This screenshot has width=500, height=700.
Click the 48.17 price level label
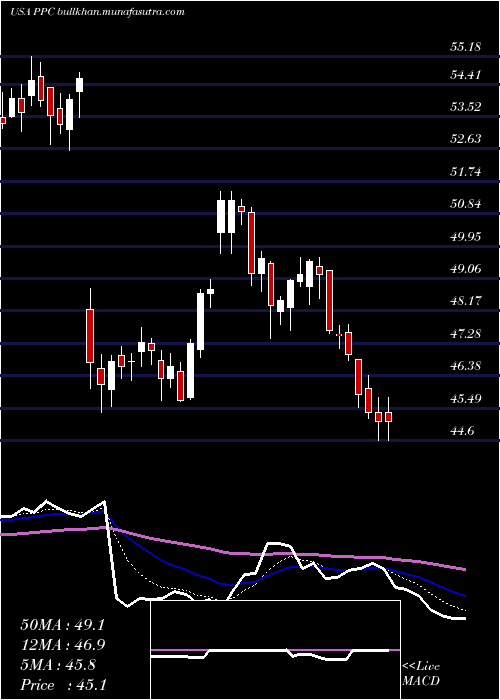coord(466,302)
